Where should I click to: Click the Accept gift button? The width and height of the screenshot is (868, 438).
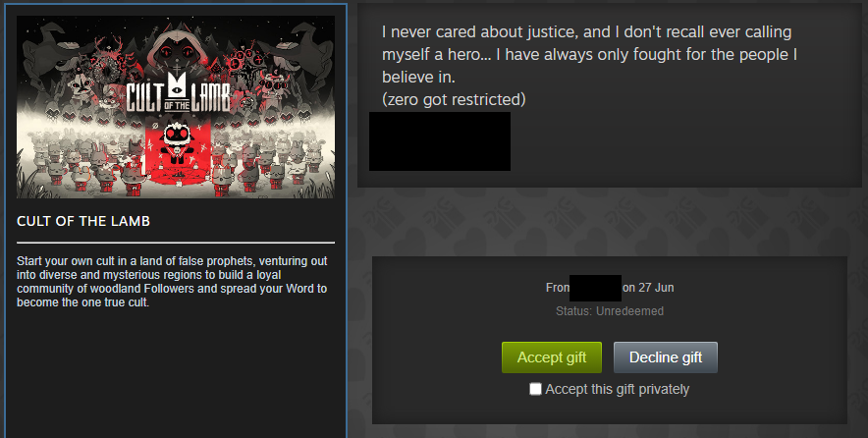pyautogui.click(x=552, y=357)
